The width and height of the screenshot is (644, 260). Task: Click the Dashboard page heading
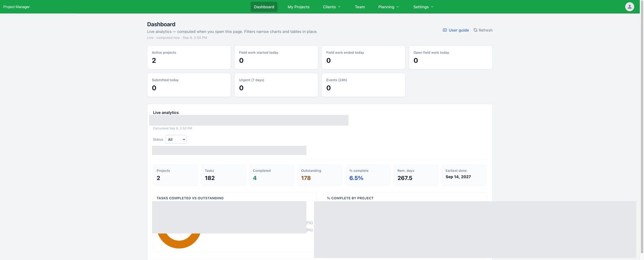tap(161, 24)
